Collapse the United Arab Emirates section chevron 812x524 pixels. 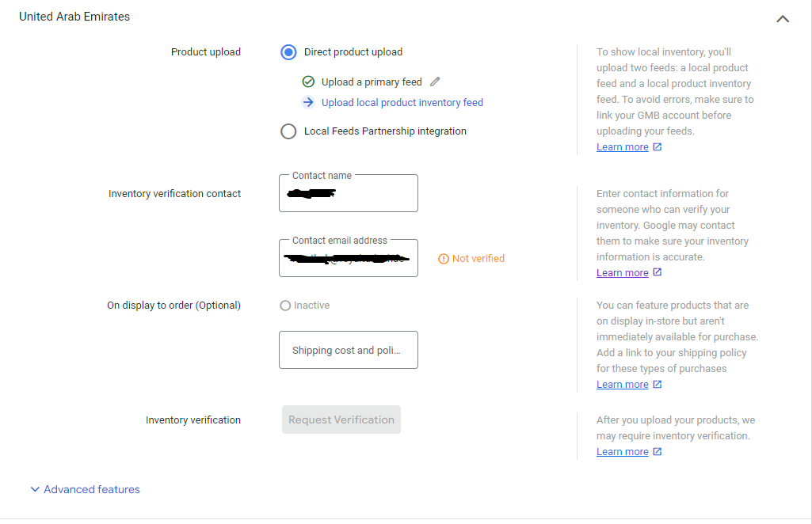pyautogui.click(x=783, y=19)
